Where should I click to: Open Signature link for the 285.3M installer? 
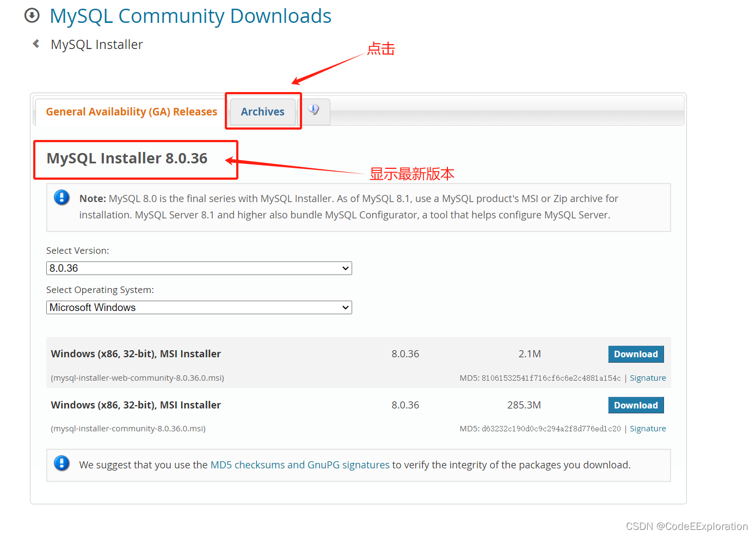pos(648,429)
